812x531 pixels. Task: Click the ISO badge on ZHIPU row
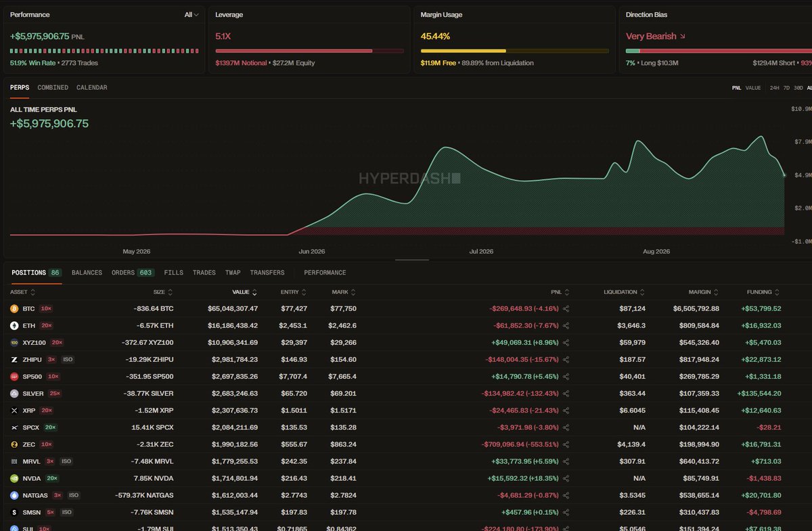coord(67,359)
